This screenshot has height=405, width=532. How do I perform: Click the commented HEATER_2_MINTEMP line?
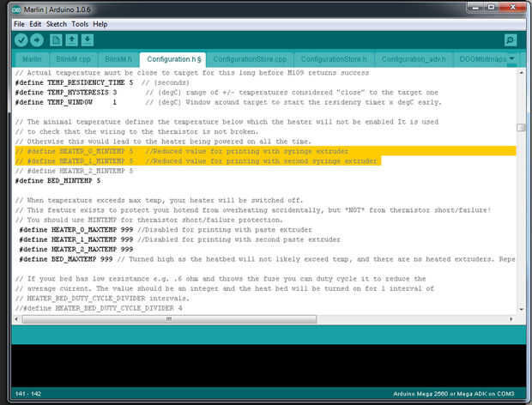tap(74, 171)
